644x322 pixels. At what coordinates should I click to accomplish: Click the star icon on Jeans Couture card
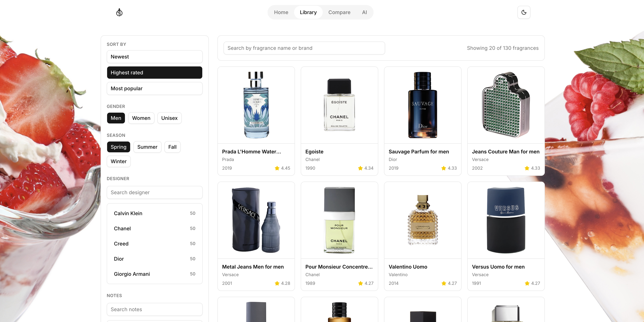[527, 168]
